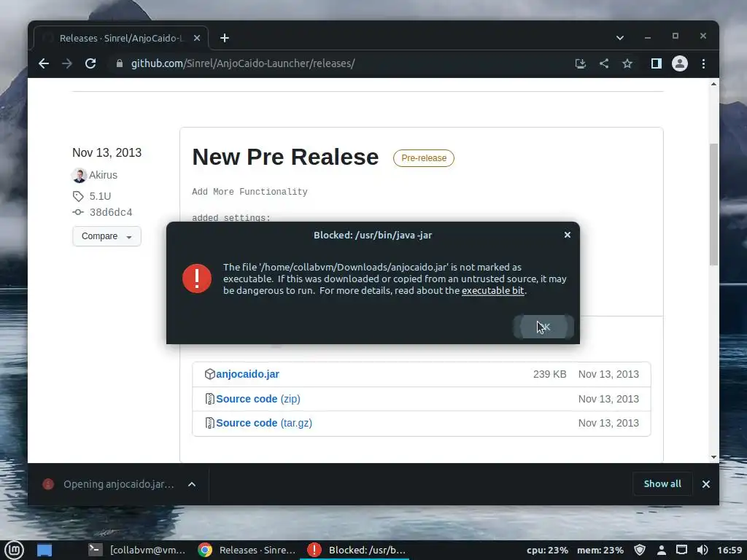This screenshot has height=560, width=747.
Task: Close the downloads bar
Action: point(706,484)
